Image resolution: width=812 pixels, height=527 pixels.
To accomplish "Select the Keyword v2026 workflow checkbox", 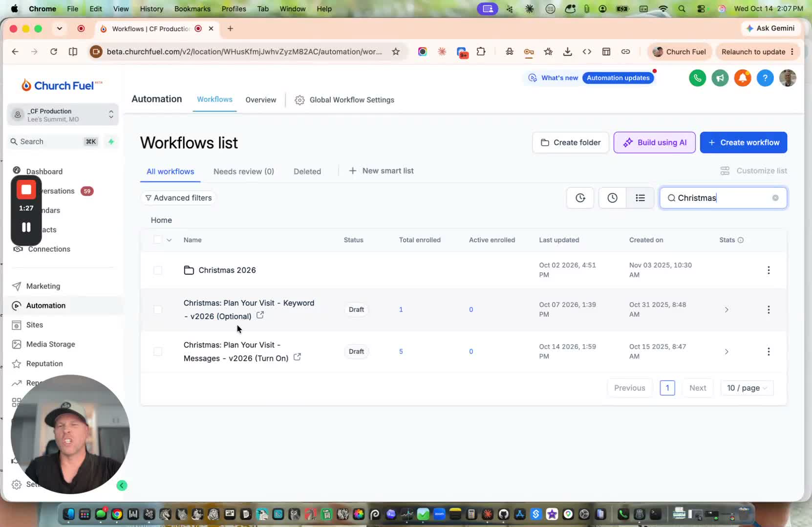I will (x=157, y=310).
